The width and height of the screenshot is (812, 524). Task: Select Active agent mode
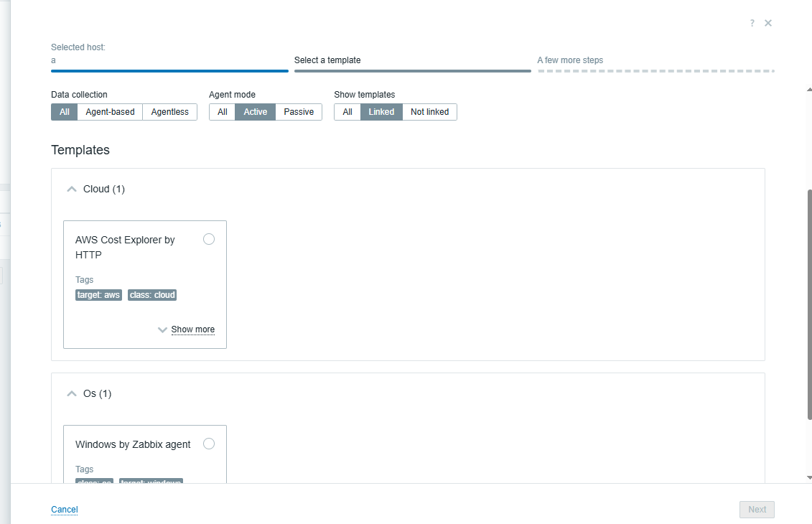[256, 112]
